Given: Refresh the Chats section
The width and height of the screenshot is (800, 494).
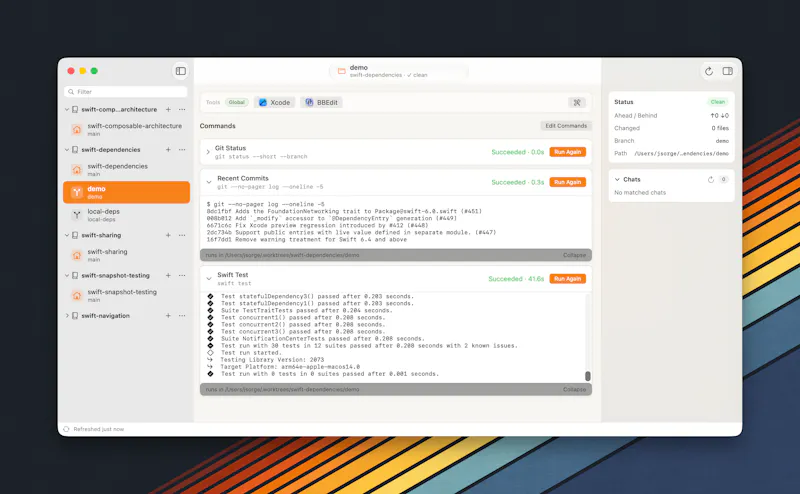Looking at the screenshot, I should tap(711, 180).
